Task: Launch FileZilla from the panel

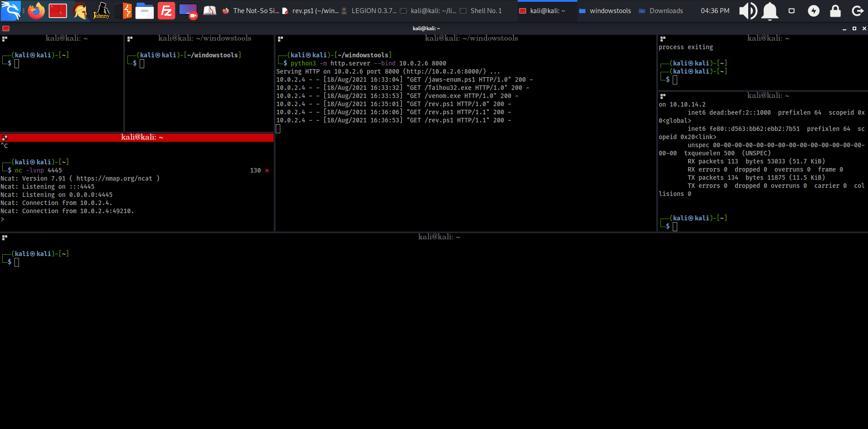Action: 166,11
